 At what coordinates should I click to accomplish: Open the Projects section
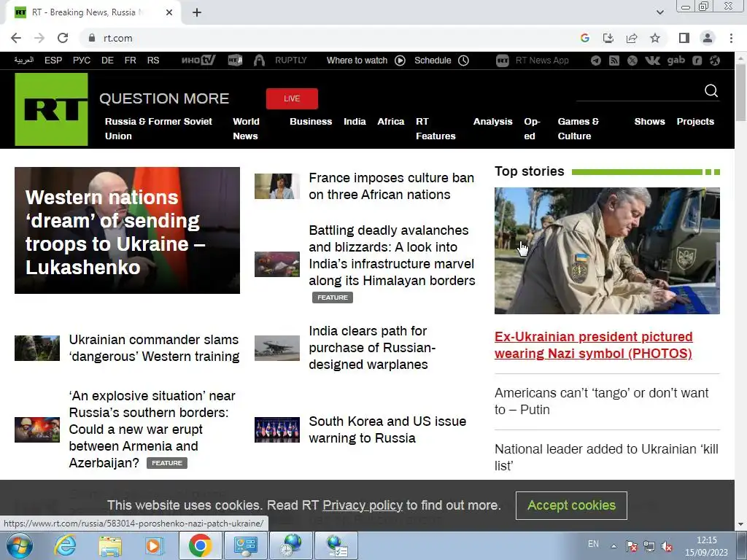pyautogui.click(x=695, y=122)
